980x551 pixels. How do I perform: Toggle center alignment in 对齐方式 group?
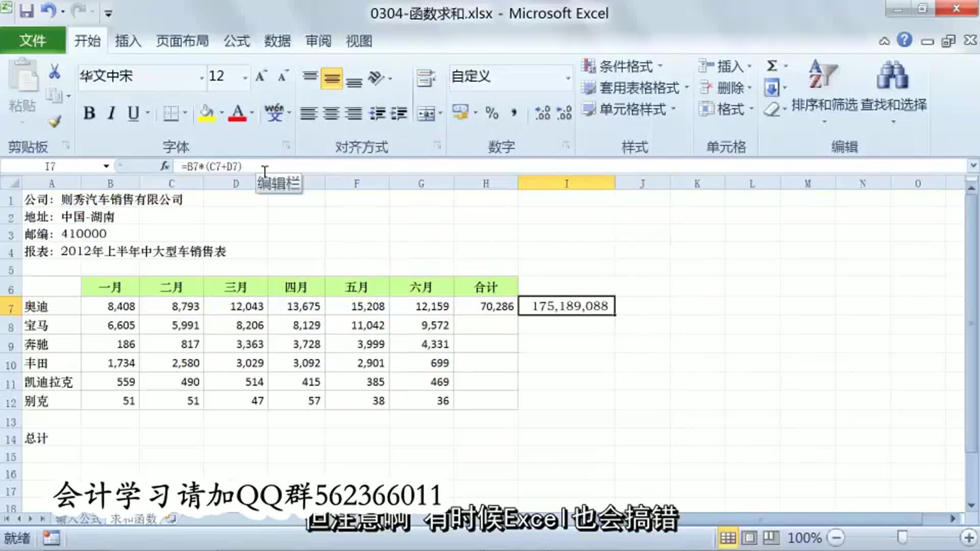tap(332, 114)
